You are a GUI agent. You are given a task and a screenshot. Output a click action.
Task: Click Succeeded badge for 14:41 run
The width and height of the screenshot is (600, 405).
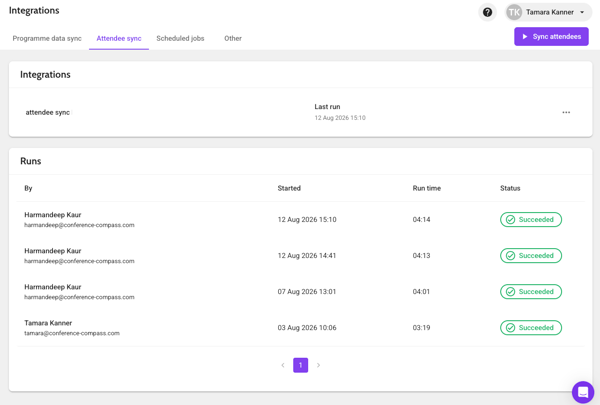(x=531, y=255)
